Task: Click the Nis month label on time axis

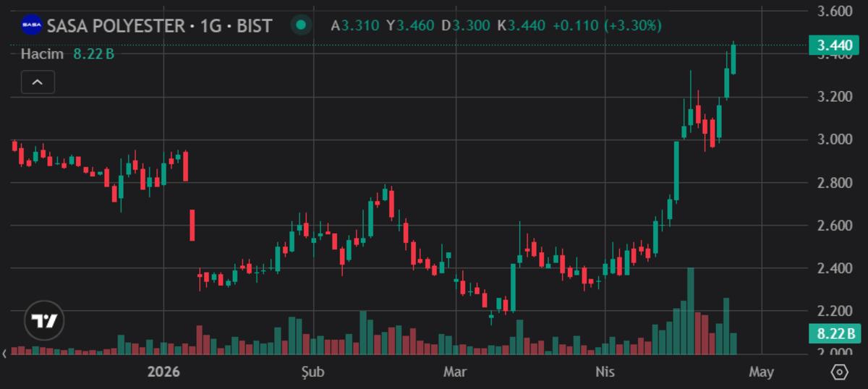Action: (604, 372)
